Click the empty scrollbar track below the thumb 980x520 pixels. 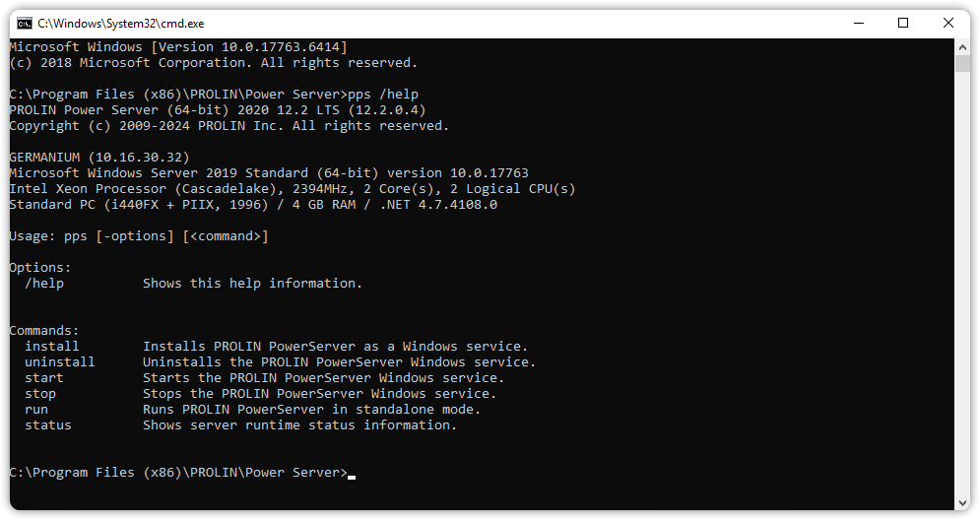pos(962,295)
